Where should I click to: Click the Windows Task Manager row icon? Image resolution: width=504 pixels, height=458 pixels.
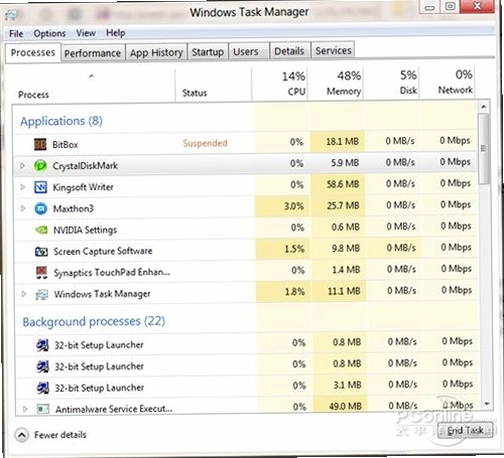42,294
